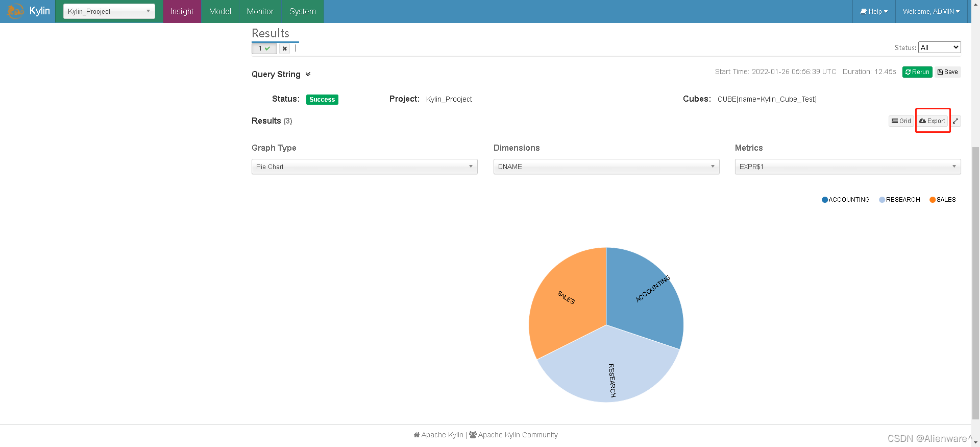Click the Kylin logo icon
980x447 pixels.
(x=16, y=11)
